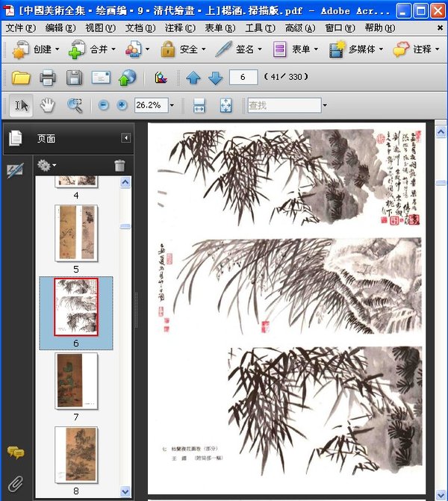Delete selected page with trash icon
Image resolution: width=448 pixels, height=501 pixels.
tap(119, 165)
